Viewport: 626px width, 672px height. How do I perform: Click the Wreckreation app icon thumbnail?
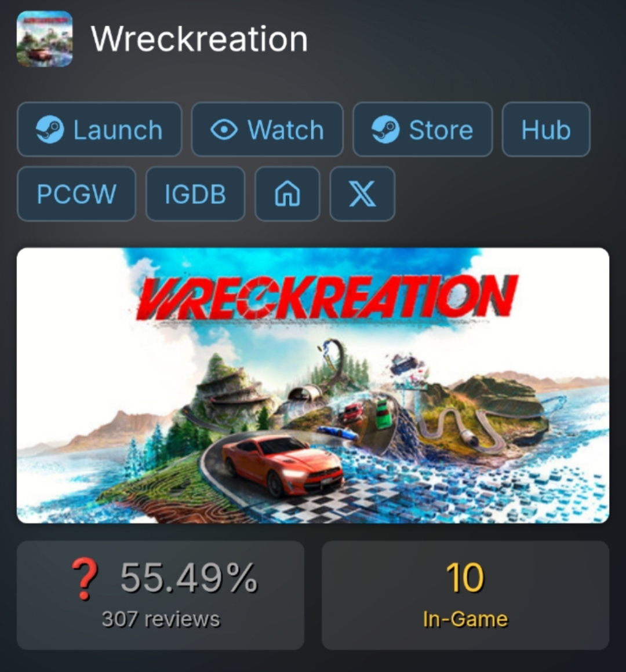coord(45,39)
